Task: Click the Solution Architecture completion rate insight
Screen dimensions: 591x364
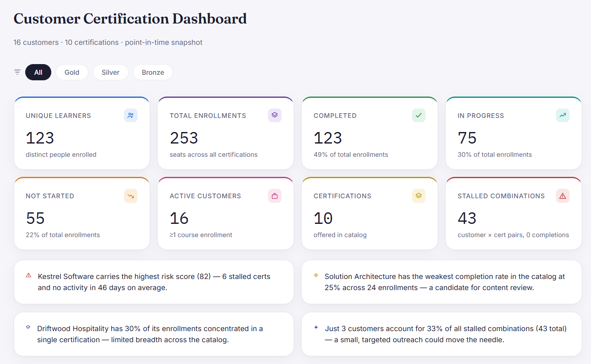Action: point(441,282)
